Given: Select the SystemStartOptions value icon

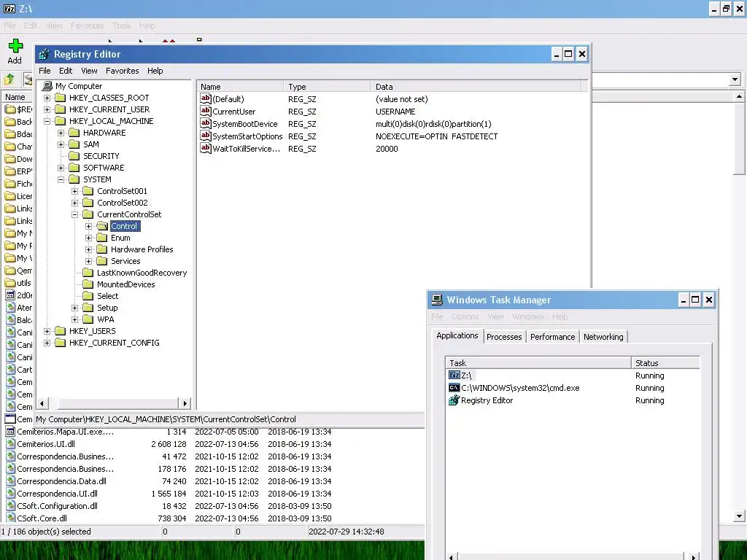Looking at the screenshot, I should point(205,136).
